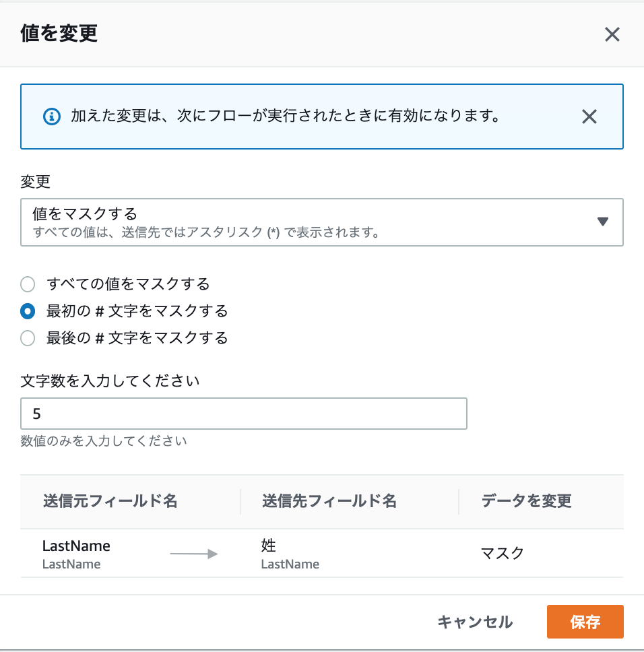
Task: Click the データを変更 column header
Action: point(526,501)
